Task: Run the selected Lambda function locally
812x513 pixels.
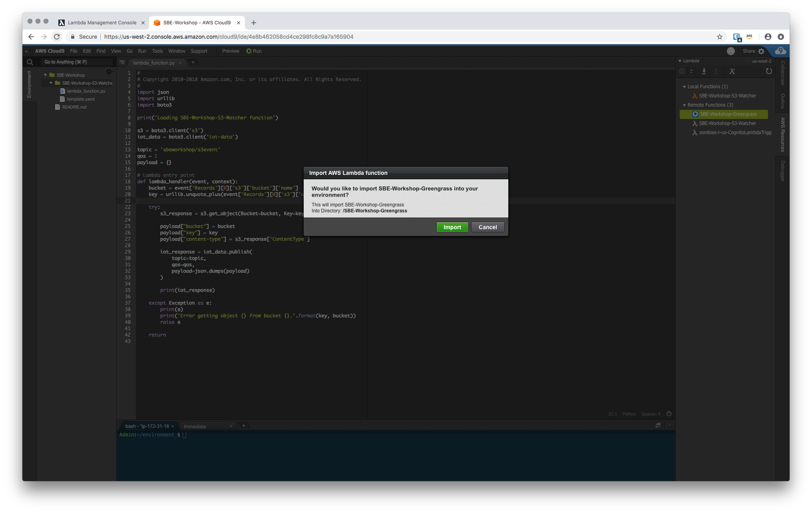Action: (x=682, y=71)
